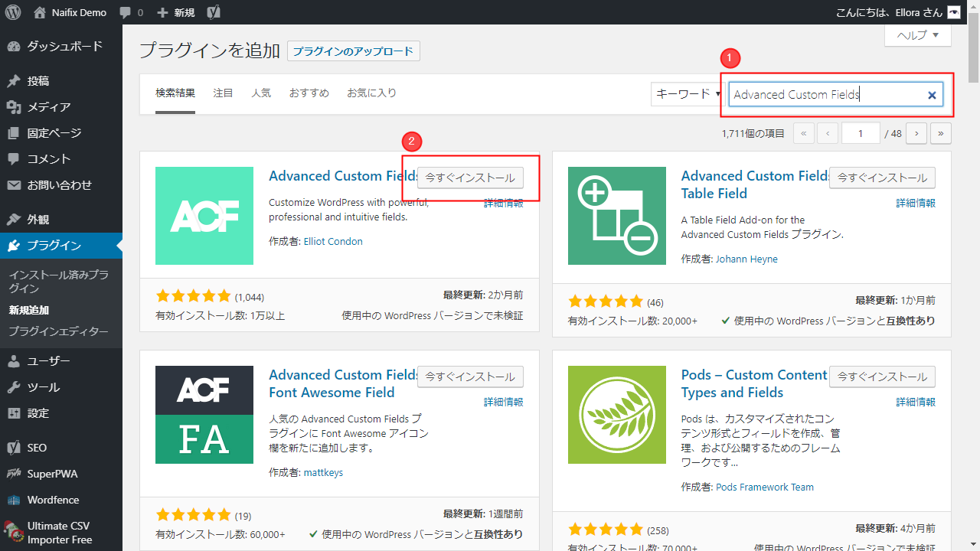Open 投稿 posts menu
This screenshot has height=551, width=980.
[61, 81]
